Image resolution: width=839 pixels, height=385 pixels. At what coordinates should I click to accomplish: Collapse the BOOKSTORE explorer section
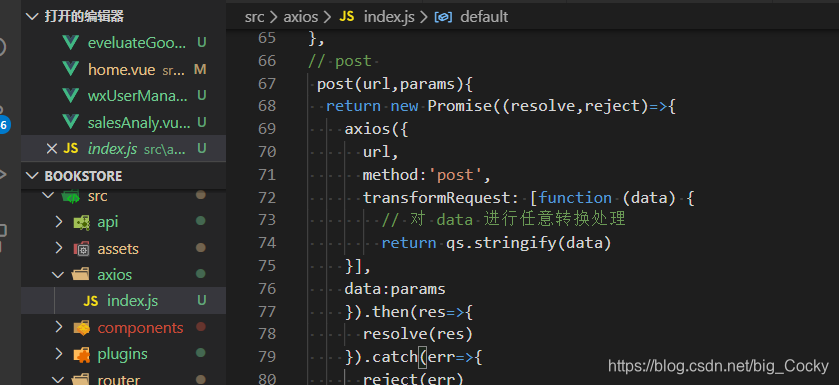tap(33, 176)
